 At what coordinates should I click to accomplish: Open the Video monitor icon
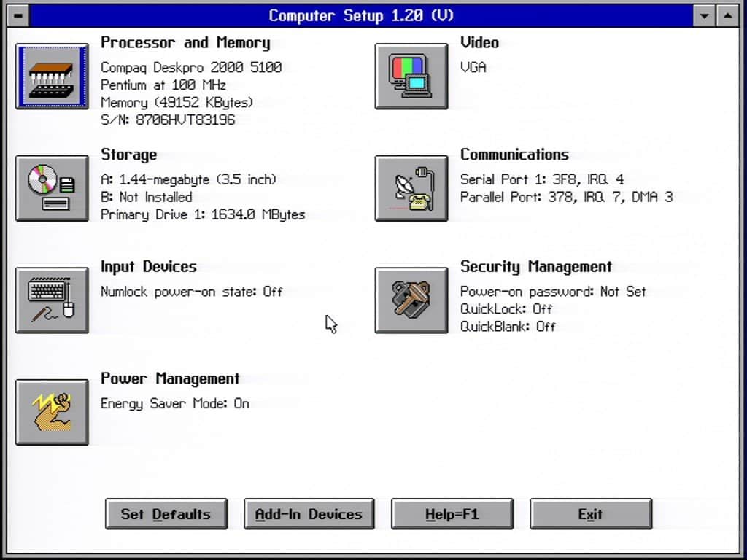pyautogui.click(x=411, y=76)
